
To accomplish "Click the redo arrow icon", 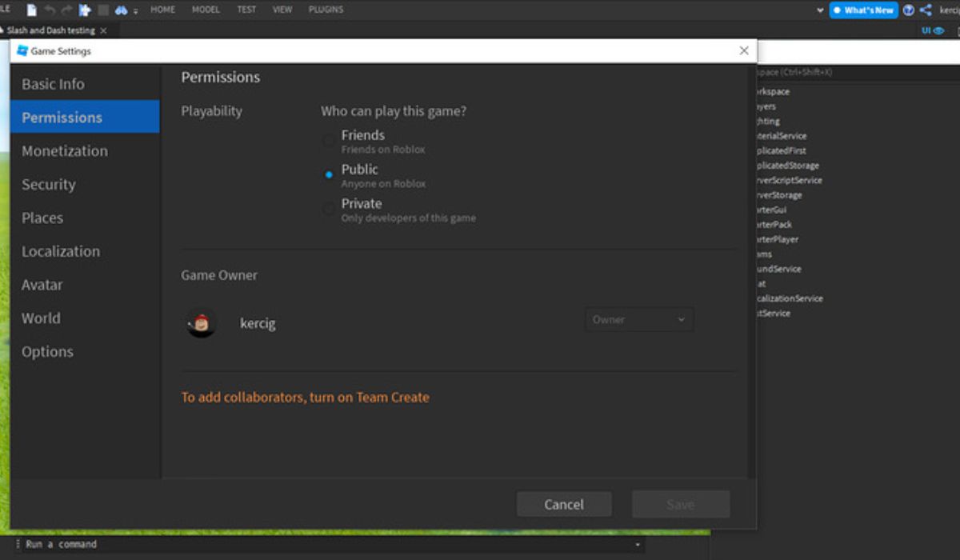I will 66,10.
